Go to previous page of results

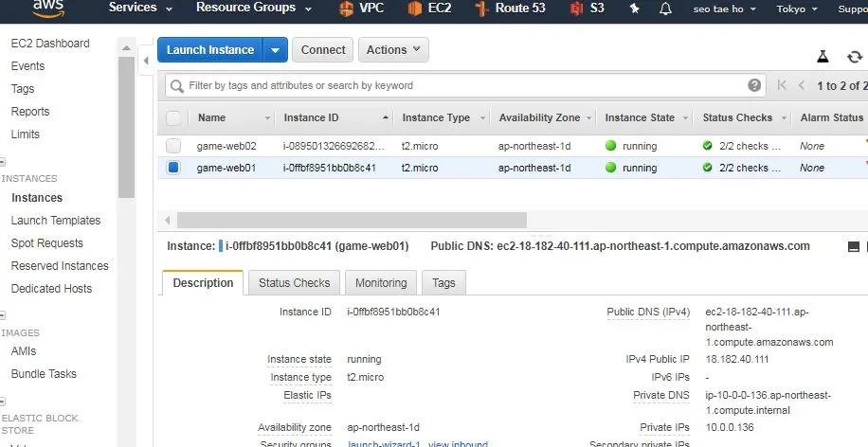[x=801, y=85]
